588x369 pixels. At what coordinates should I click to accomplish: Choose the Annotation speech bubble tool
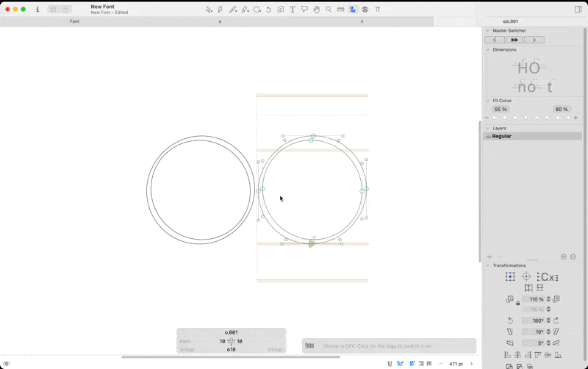tap(304, 10)
